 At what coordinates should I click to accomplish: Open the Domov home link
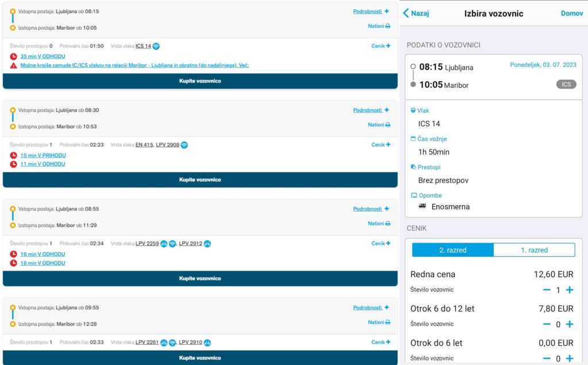pos(571,13)
